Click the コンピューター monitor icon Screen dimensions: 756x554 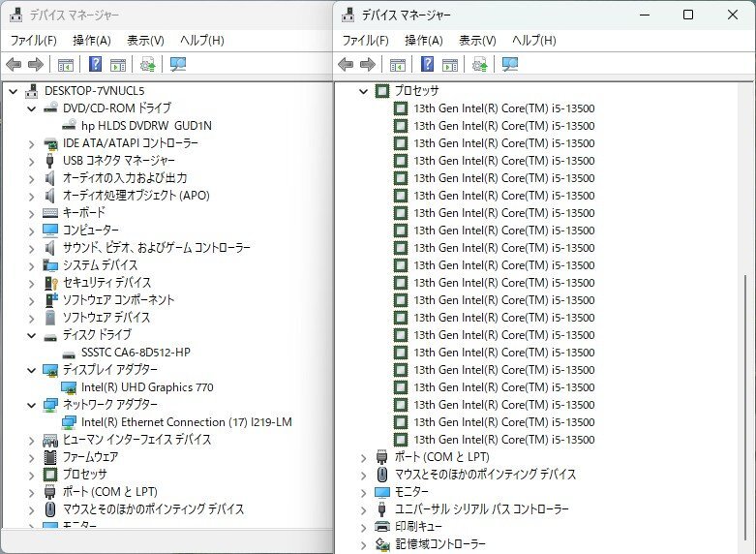click(x=50, y=231)
